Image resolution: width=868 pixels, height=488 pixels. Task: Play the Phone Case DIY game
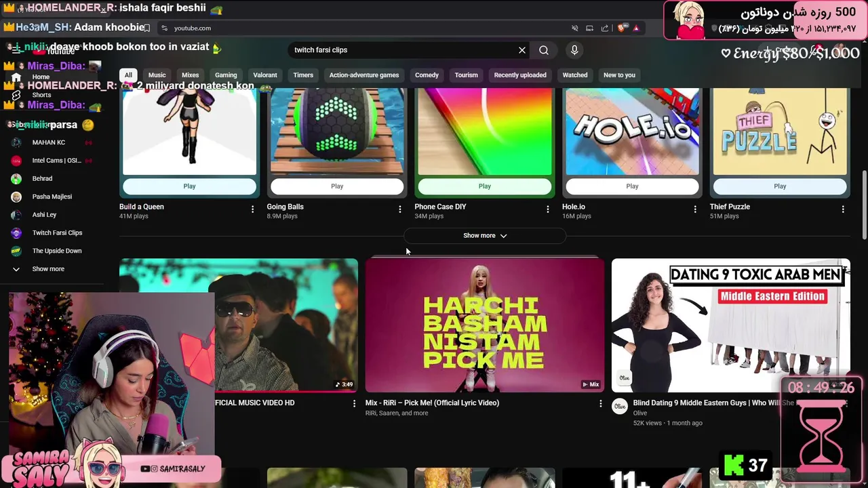click(x=485, y=186)
